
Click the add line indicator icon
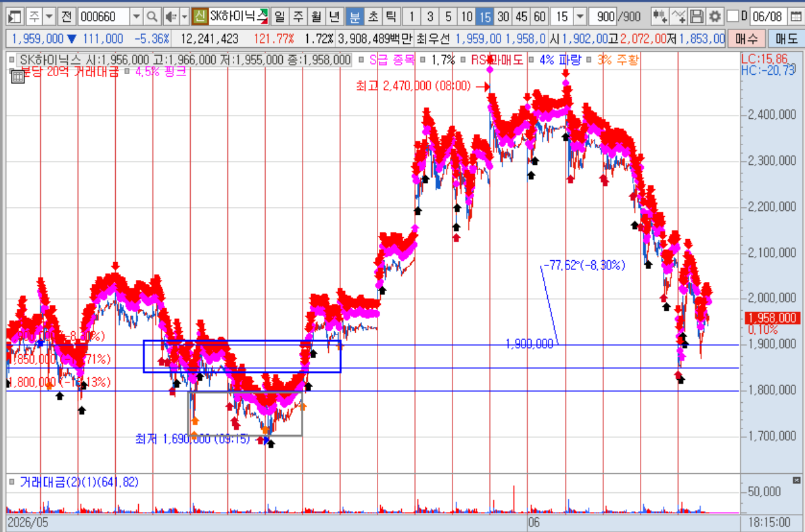680,16
